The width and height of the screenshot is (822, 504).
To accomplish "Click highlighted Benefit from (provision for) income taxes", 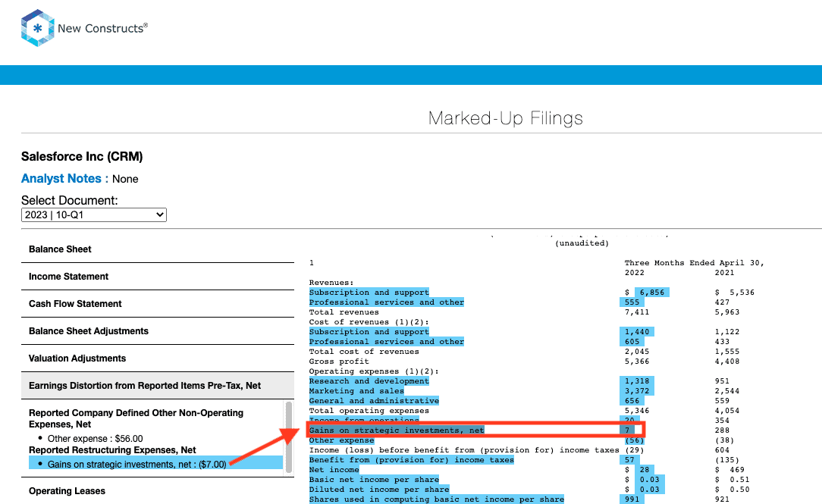I will pos(412,460).
